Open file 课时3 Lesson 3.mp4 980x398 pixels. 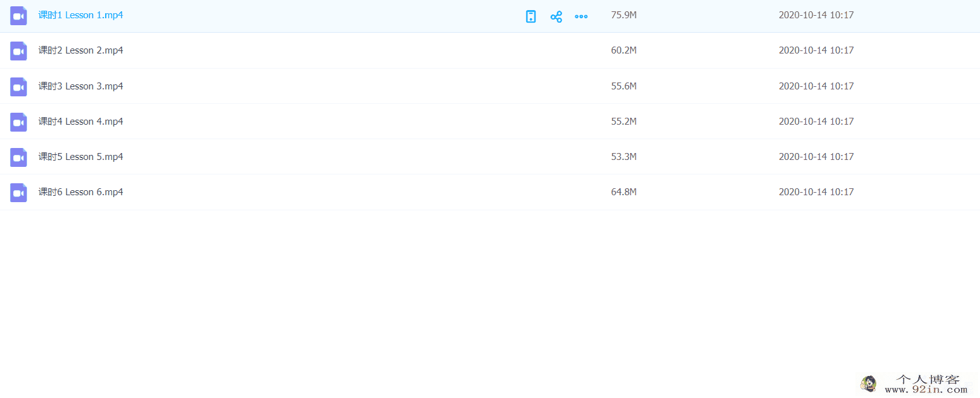(81, 86)
